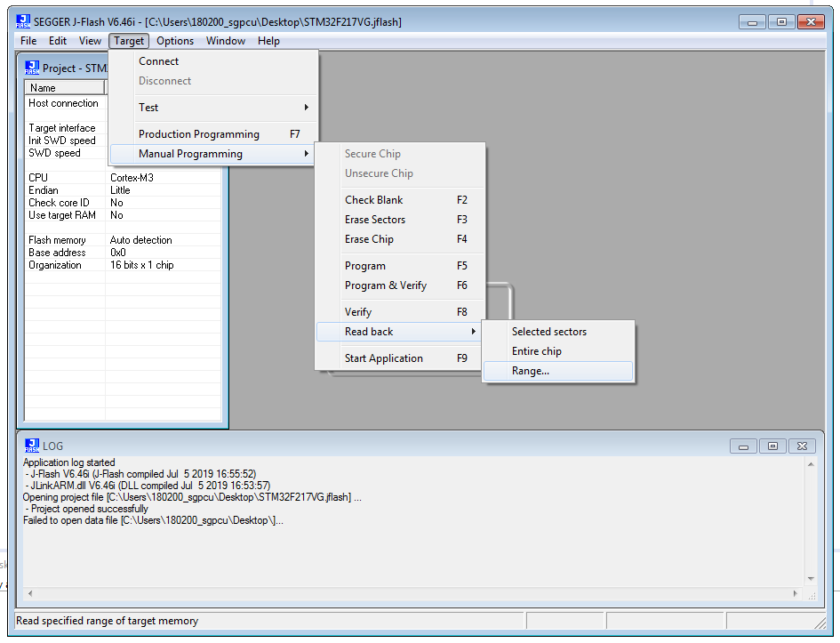The image size is (840, 643).
Task: Select the Base address row
Action: tap(123, 253)
